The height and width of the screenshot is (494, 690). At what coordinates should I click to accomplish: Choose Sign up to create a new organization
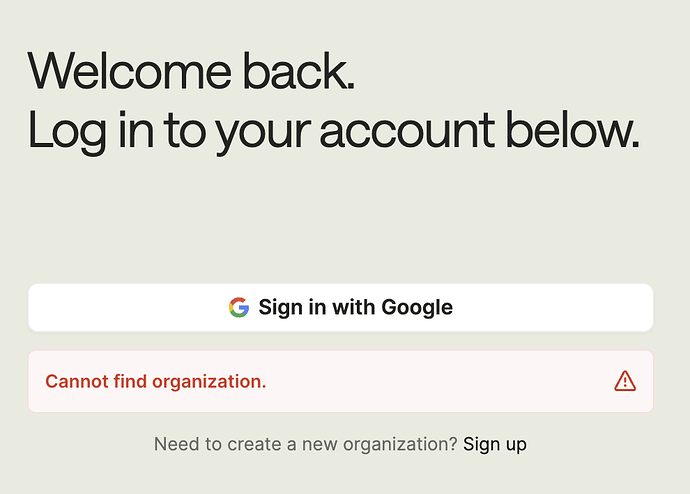tap(495, 444)
